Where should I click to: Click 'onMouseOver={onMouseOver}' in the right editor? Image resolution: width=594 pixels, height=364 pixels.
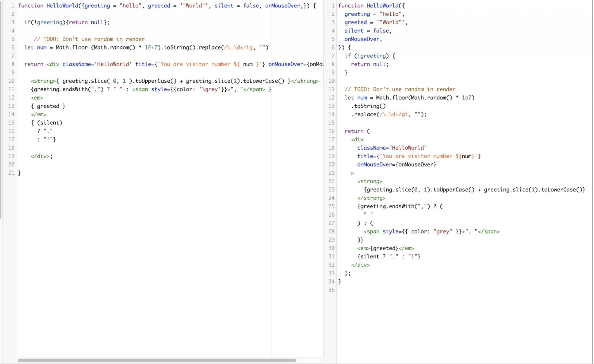pyautogui.click(x=397, y=164)
